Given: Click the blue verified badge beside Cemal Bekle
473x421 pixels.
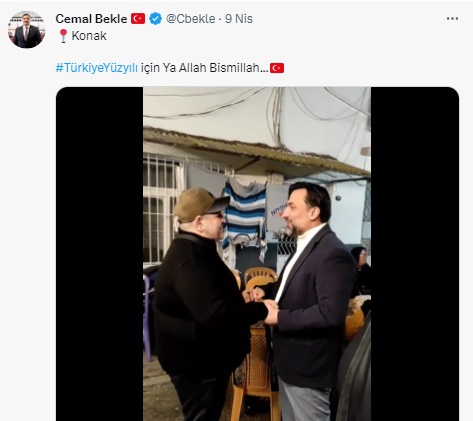Looking at the screenshot, I should click(x=155, y=19).
